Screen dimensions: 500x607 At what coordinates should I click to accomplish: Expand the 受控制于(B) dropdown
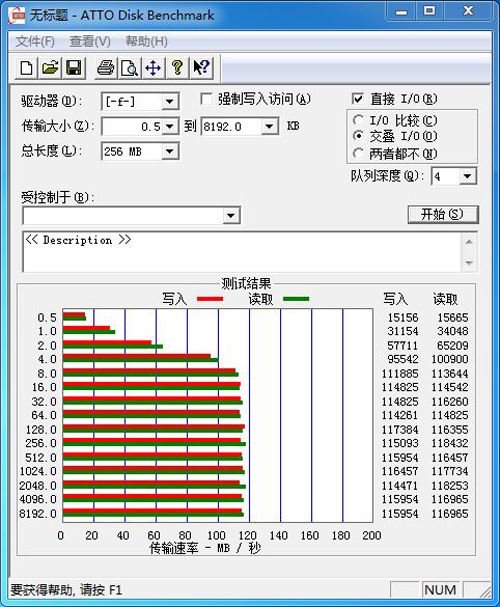231,216
